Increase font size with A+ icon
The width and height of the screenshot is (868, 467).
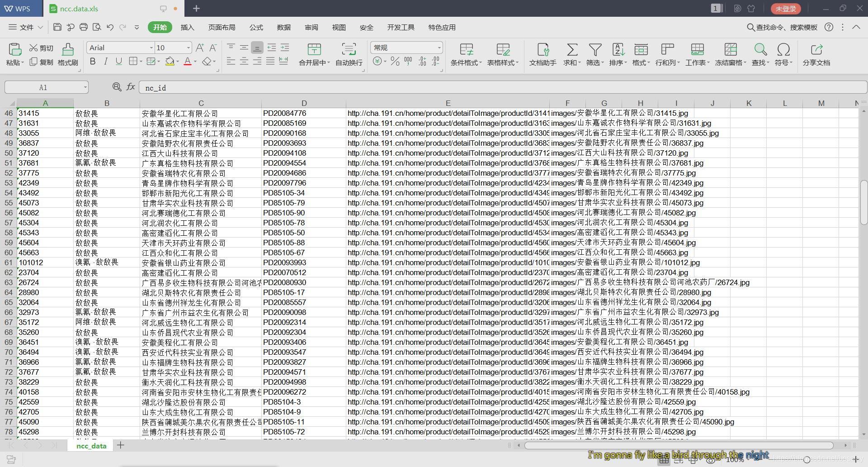(x=200, y=48)
